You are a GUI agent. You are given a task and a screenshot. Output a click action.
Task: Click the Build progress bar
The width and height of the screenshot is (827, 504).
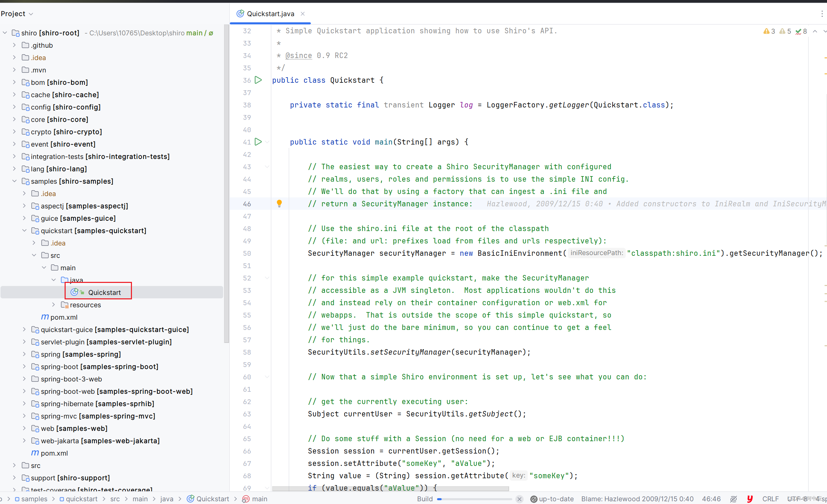click(x=474, y=499)
